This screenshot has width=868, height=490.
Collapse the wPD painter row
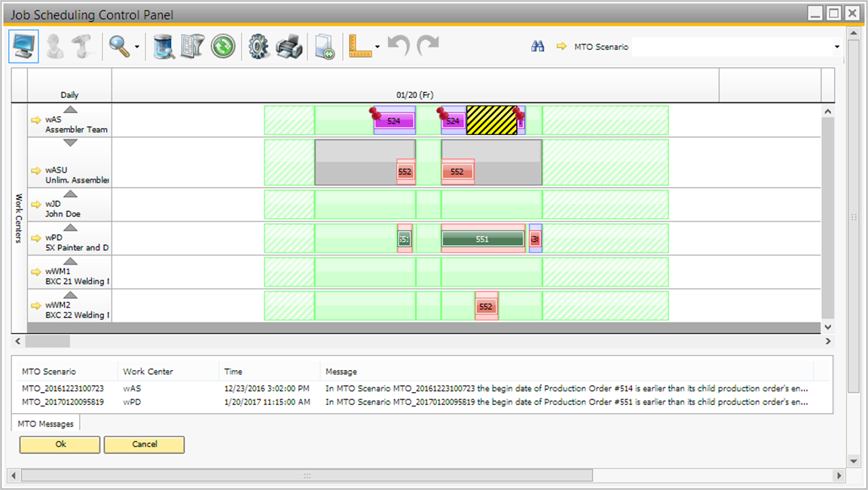click(70, 227)
